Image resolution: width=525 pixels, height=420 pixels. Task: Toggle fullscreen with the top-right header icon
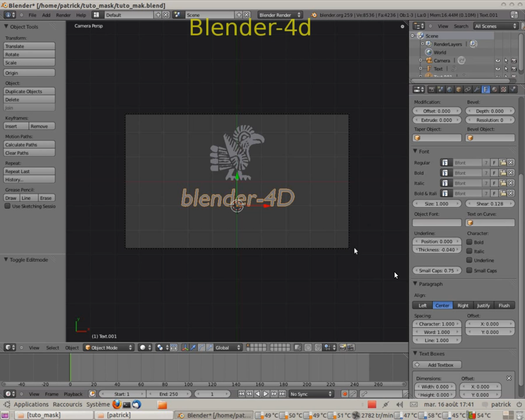[x=514, y=15]
